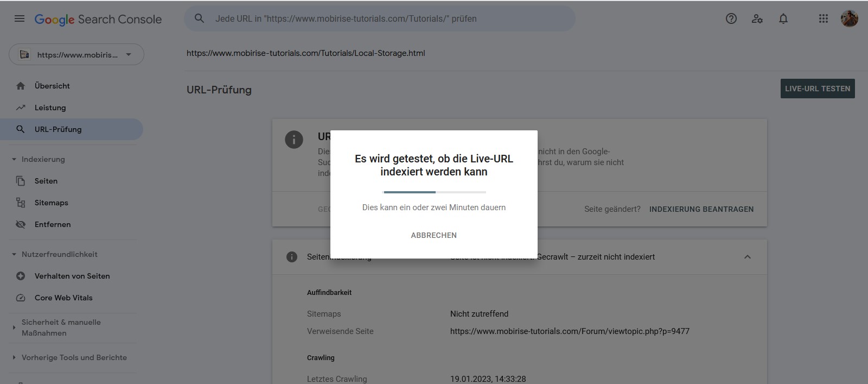This screenshot has height=384, width=868.
Task: Expand Sicherheit & manuelle Maßnahmen
Action: [14, 328]
